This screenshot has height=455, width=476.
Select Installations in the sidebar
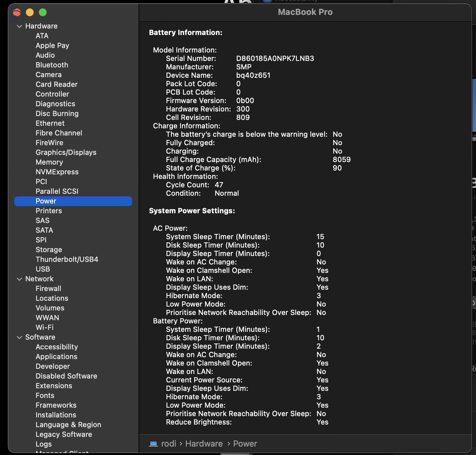[x=56, y=415]
